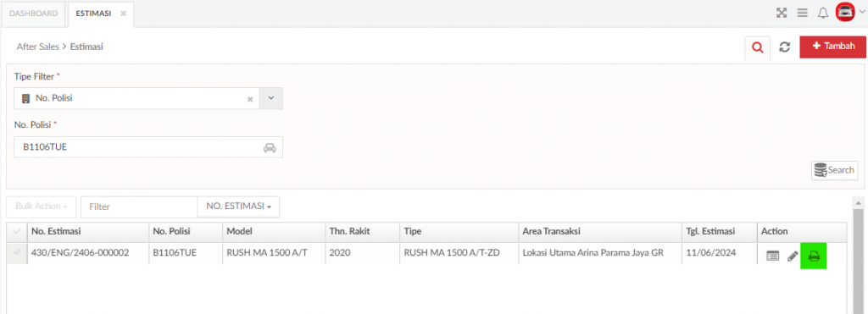The image size is (868, 314).
Task: Click the refresh icon beside Tambah
Action: 784,47
